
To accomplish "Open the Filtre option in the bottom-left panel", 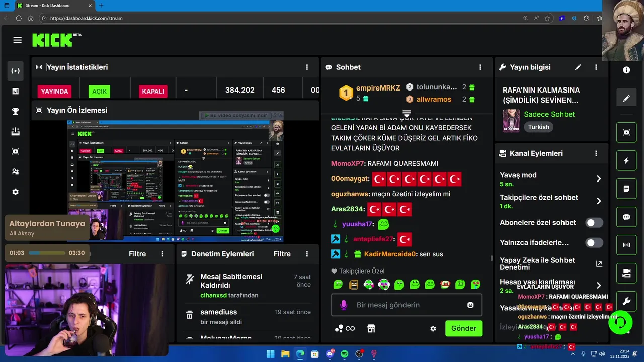I will (x=137, y=254).
